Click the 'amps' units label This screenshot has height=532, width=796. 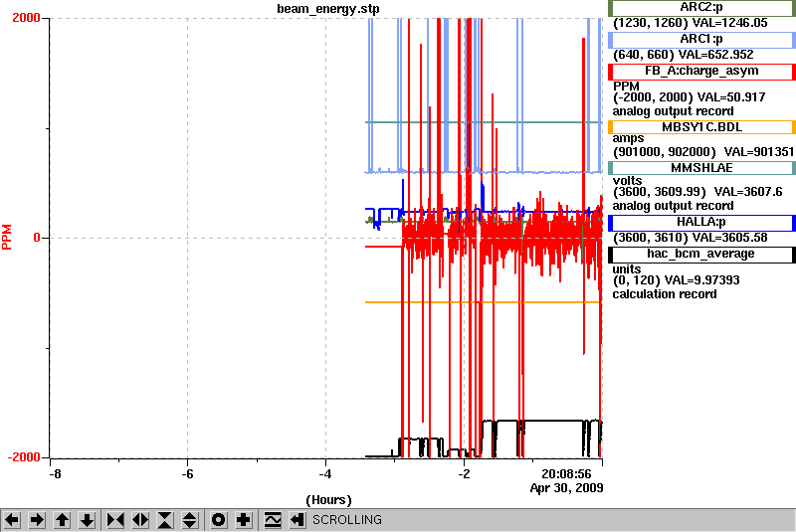coord(629,138)
